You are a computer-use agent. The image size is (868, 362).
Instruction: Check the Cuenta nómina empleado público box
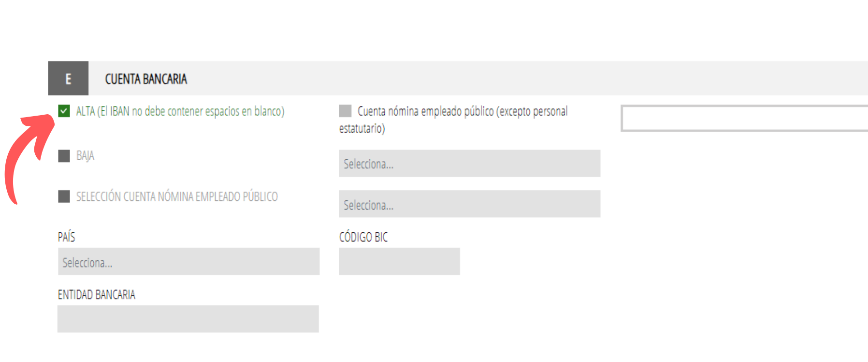345,111
